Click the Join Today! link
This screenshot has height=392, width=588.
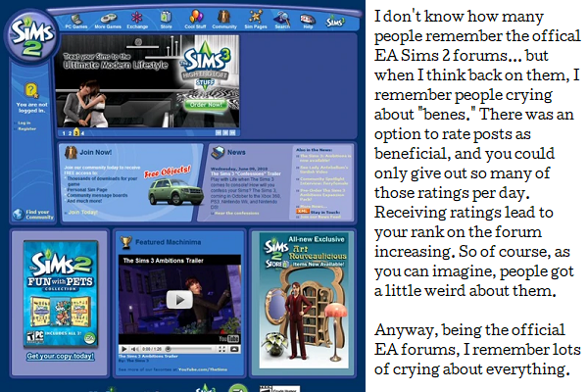point(83,213)
